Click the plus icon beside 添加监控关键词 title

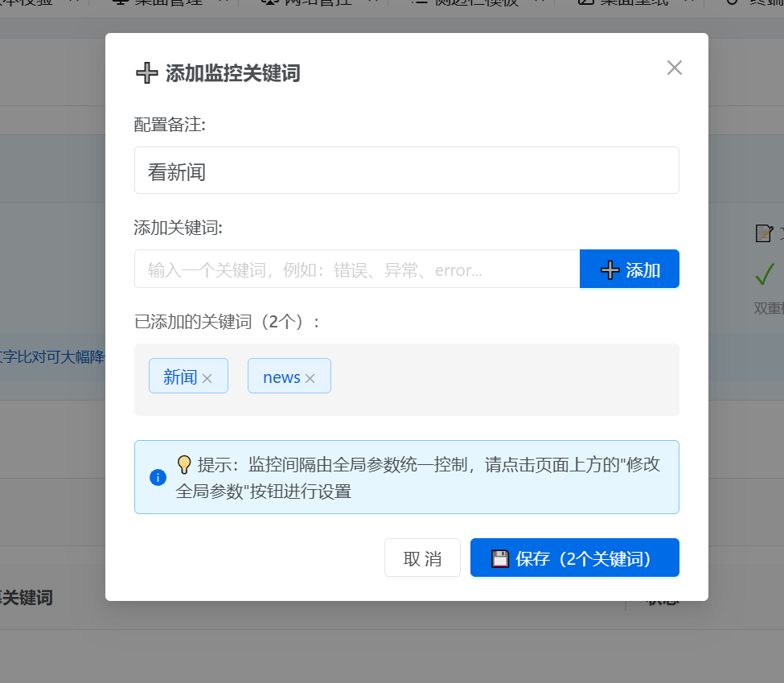tap(146, 72)
